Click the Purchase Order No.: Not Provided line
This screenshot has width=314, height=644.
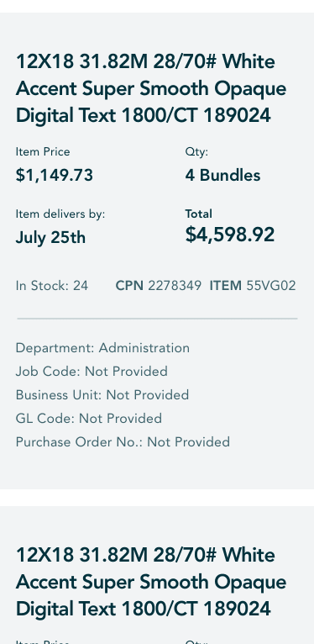(x=123, y=442)
